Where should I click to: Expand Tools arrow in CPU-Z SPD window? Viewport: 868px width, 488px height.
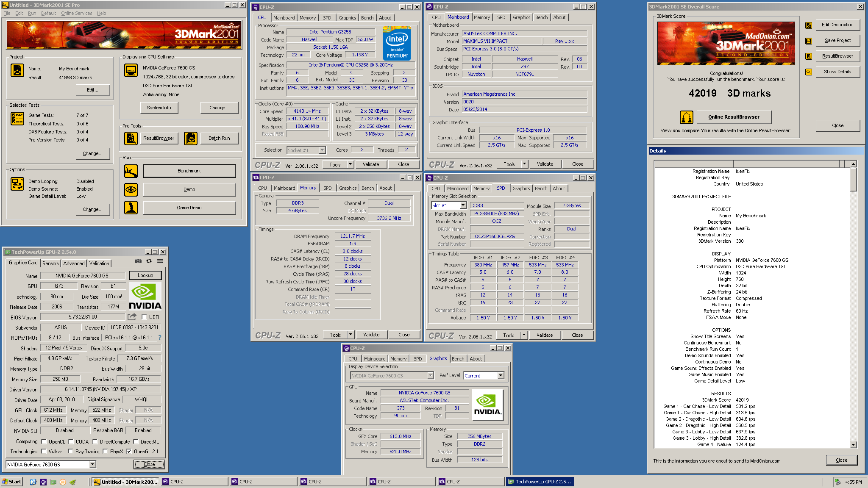click(524, 335)
